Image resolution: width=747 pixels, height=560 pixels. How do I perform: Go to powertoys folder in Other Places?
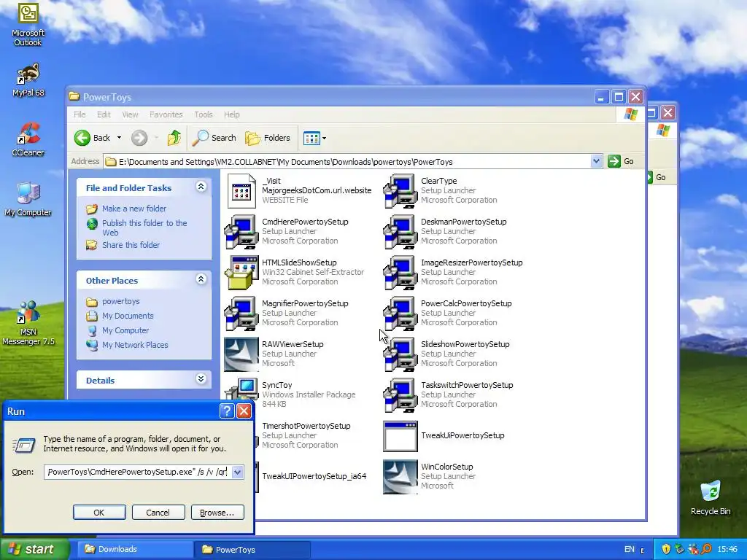point(121,301)
